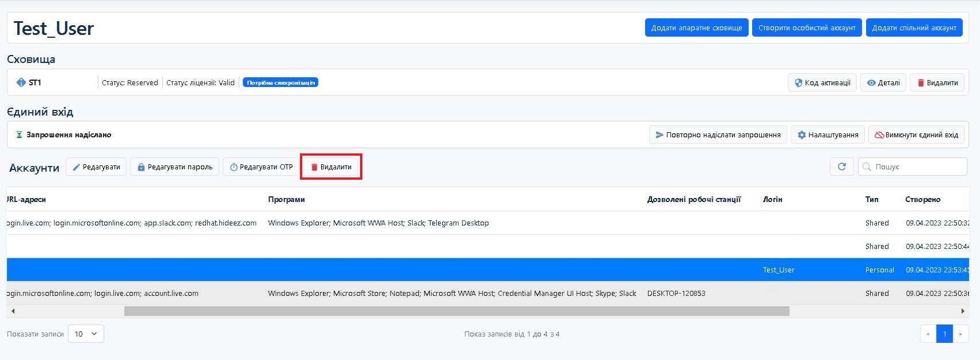Delete the ST1 vault with trash icon
The width and height of the screenshot is (980, 360).
pyautogui.click(x=937, y=83)
